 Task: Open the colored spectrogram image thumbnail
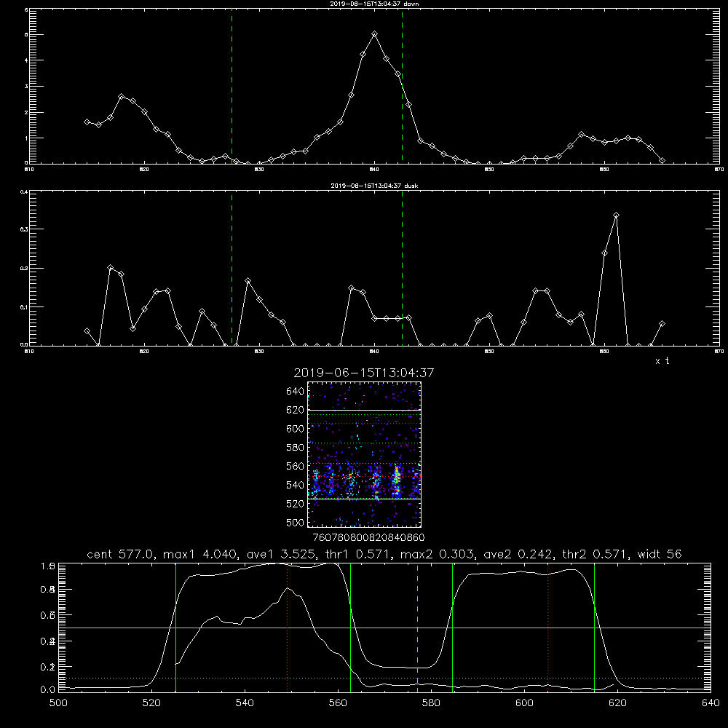tap(364, 454)
